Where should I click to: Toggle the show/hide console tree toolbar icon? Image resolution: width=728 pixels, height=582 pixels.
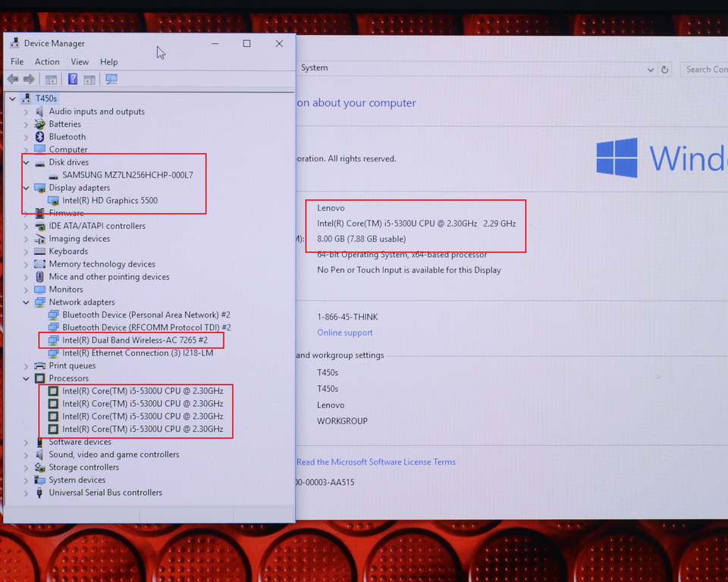tap(51, 80)
